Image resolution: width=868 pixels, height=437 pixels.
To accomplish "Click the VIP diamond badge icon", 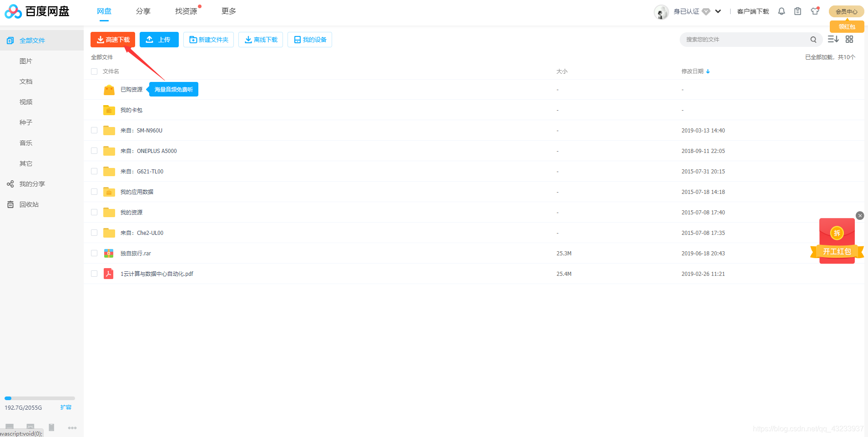I will 706,11.
